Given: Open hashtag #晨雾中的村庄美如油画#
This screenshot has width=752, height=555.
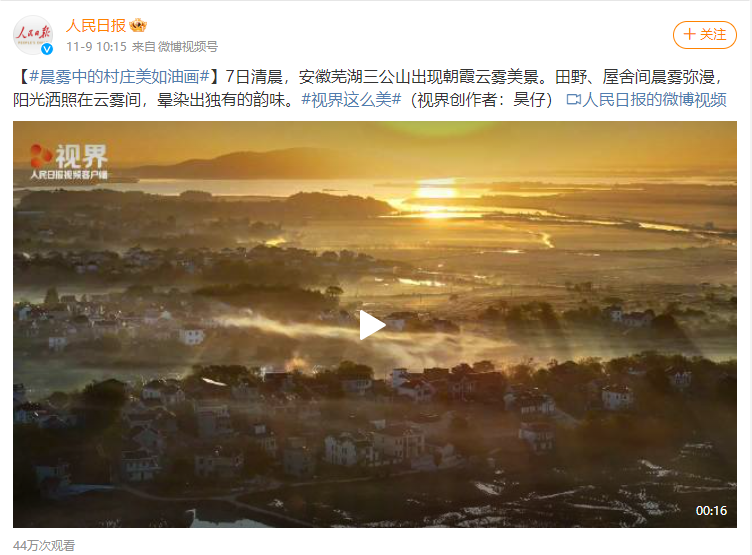Looking at the screenshot, I should tap(119, 76).
